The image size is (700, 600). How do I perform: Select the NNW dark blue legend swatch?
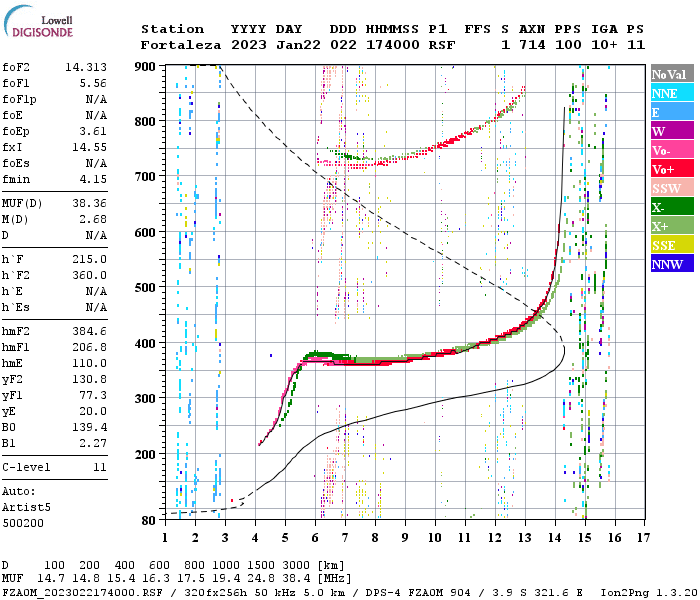(672, 263)
